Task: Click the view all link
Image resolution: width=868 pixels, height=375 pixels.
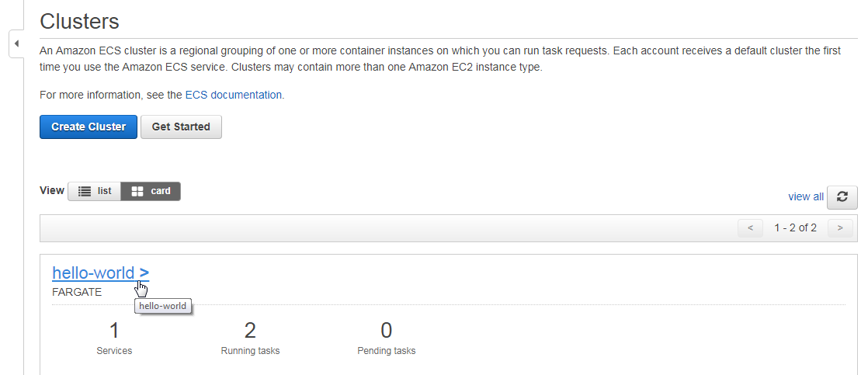Action: coord(805,196)
